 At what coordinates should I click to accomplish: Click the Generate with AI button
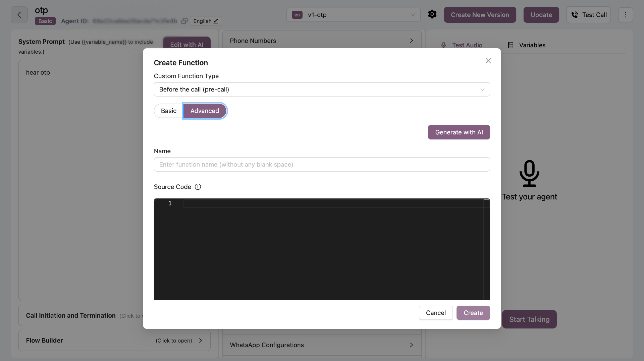459,132
